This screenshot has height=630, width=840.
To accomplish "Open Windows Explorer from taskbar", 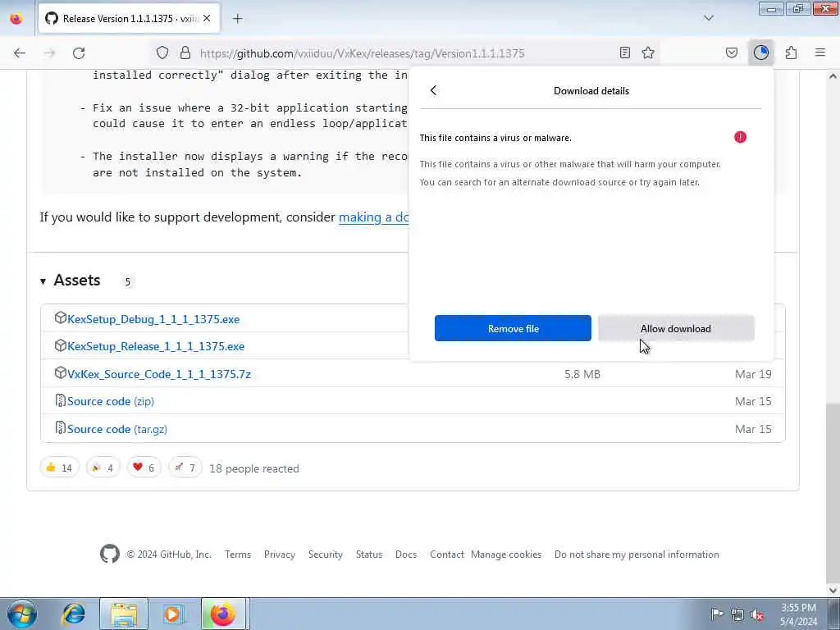I will (x=124, y=614).
